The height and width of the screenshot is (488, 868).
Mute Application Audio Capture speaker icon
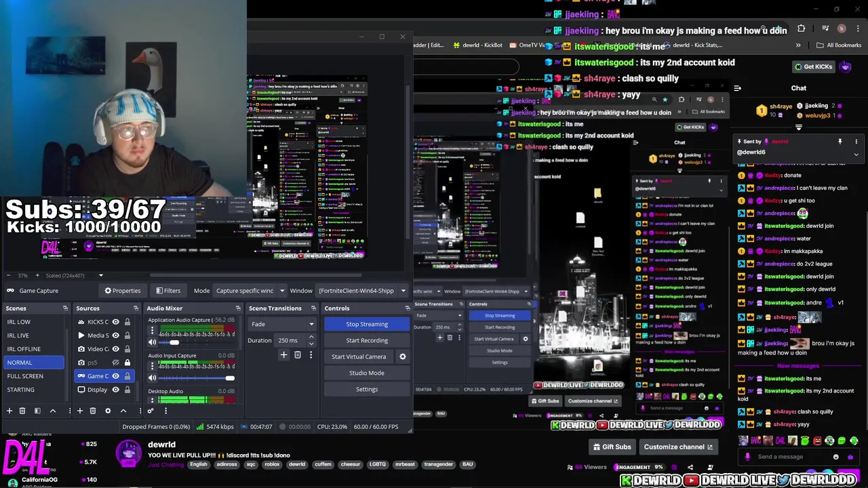(153, 342)
